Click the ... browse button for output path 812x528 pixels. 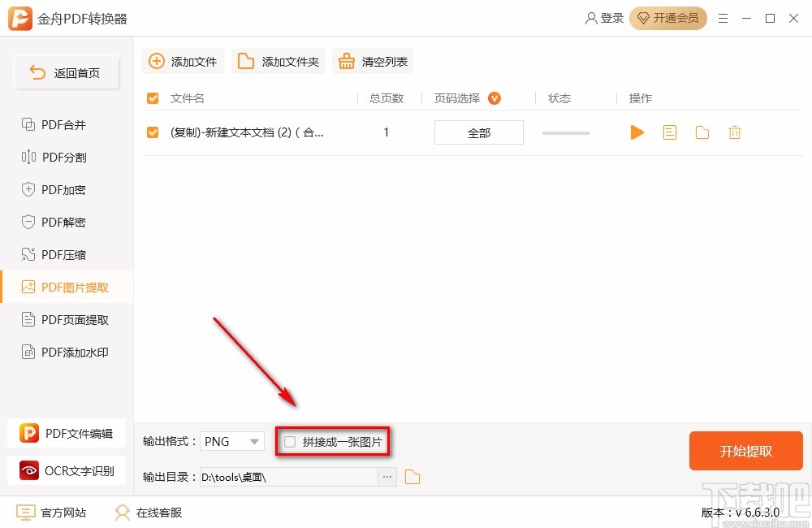(387, 477)
